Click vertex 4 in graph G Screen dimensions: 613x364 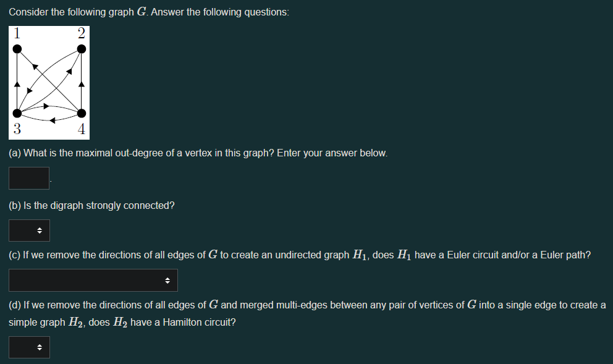81,112
